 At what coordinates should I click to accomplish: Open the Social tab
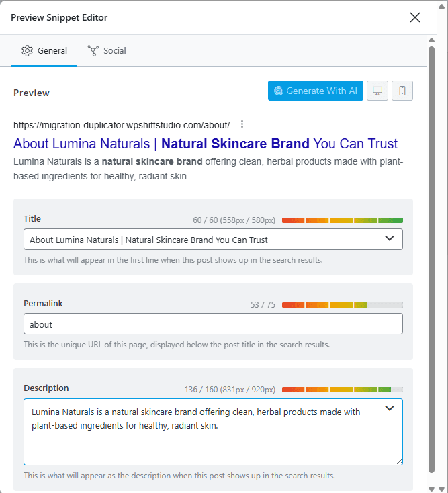click(107, 51)
